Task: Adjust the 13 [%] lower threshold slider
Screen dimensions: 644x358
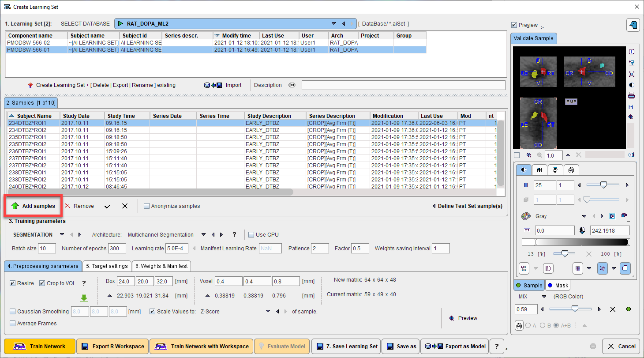Action: pyautogui.click(x=564, y=254)
